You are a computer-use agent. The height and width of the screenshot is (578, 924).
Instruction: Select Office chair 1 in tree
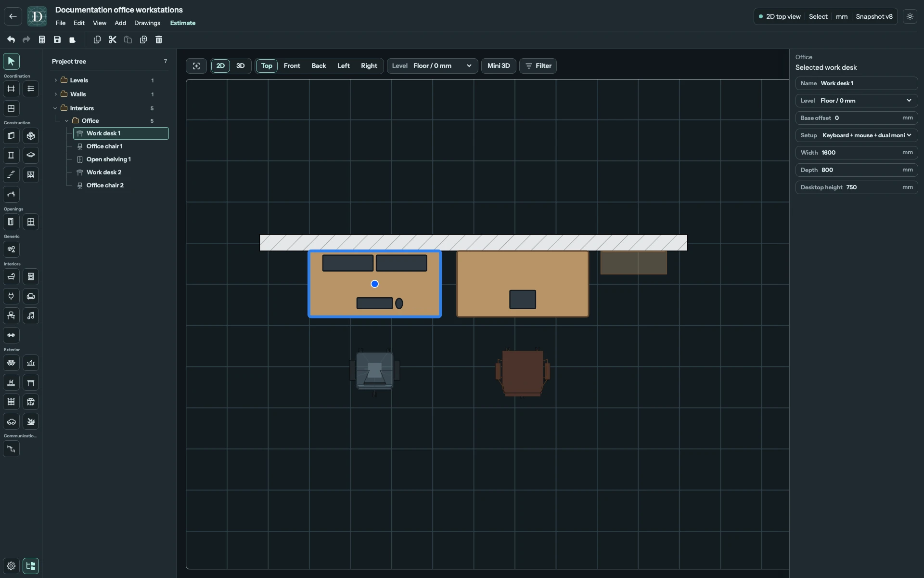click(121, 146)
